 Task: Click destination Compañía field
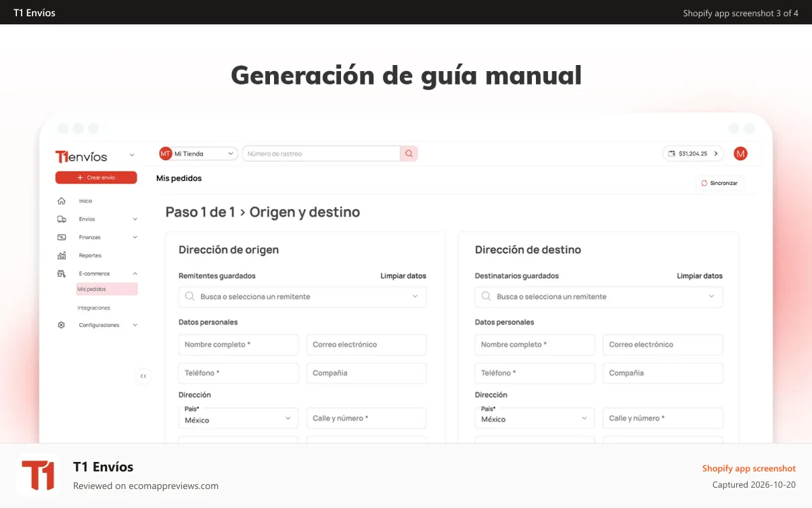(x=663, y=373)
